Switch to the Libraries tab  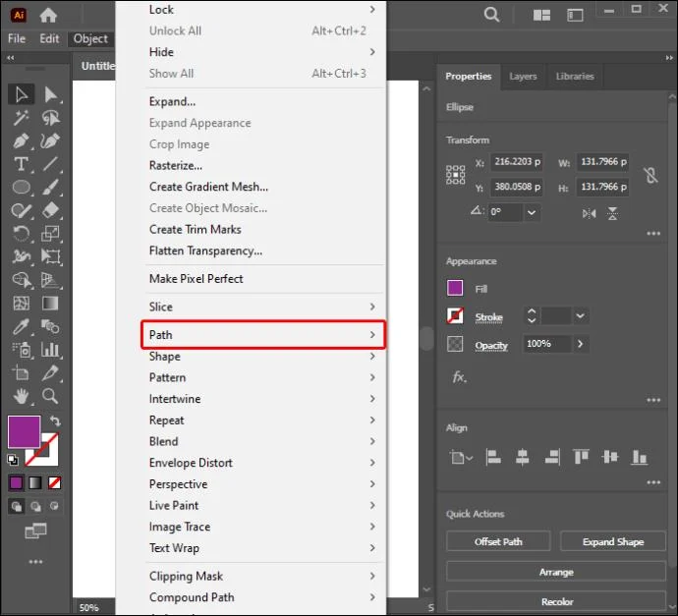point(575,77)
